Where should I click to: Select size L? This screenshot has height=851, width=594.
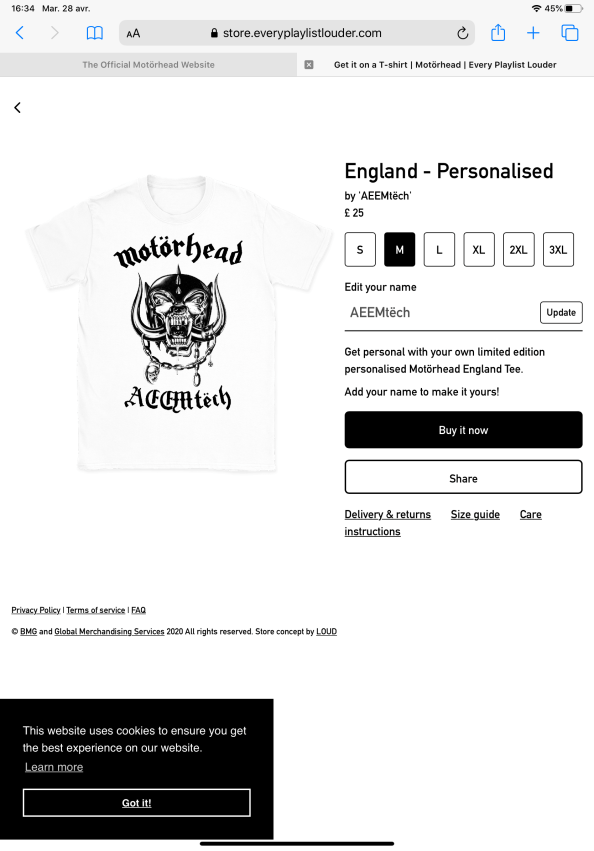(x=439, y=250)
